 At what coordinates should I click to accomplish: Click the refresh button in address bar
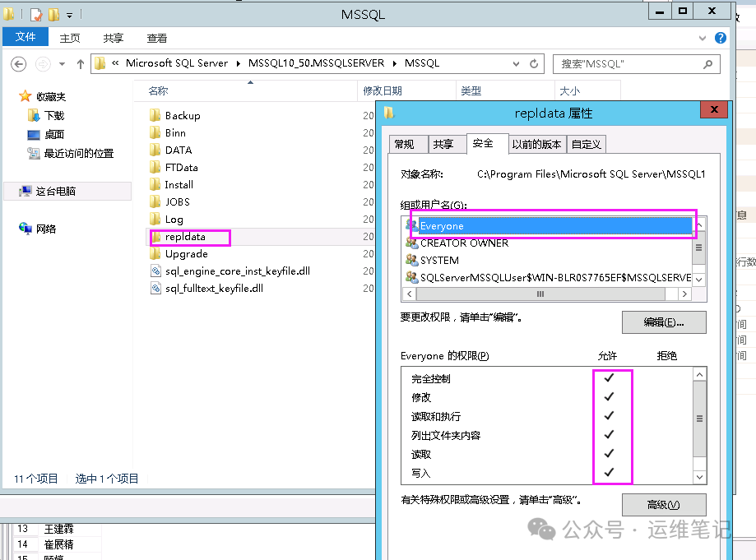(535, 63)
